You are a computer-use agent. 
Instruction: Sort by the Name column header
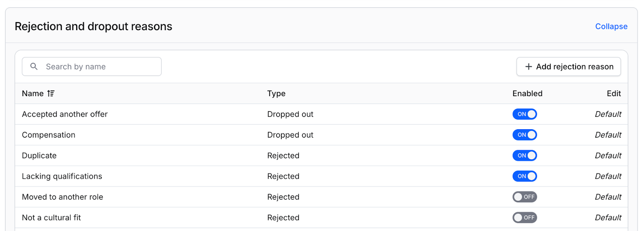[33, 93]
